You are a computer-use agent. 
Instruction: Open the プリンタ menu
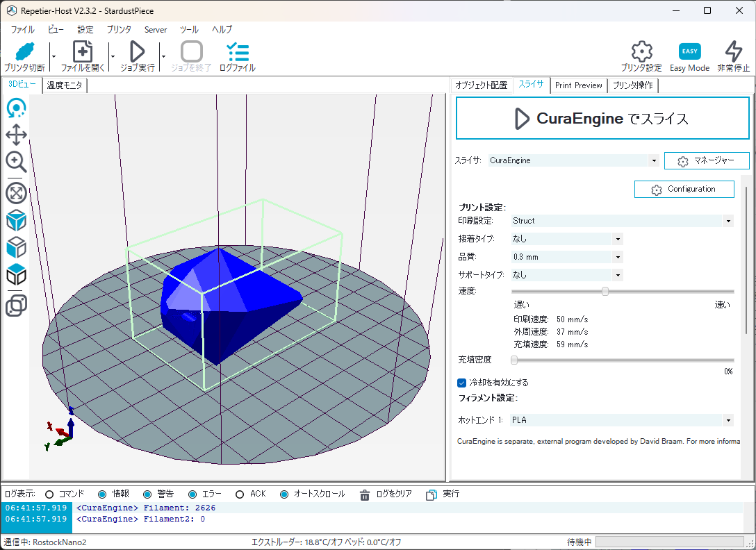119,29
